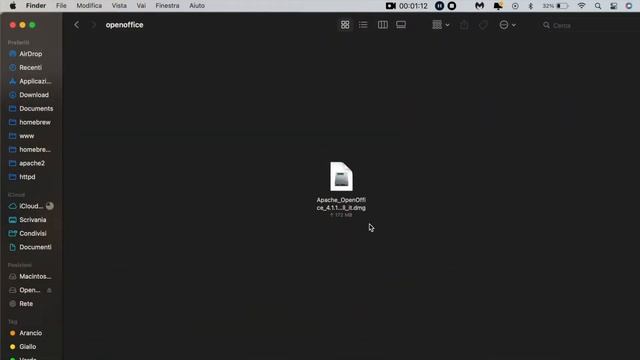Click the Finder search field
This screenshot has height=360, width=640.
[590, 25]
